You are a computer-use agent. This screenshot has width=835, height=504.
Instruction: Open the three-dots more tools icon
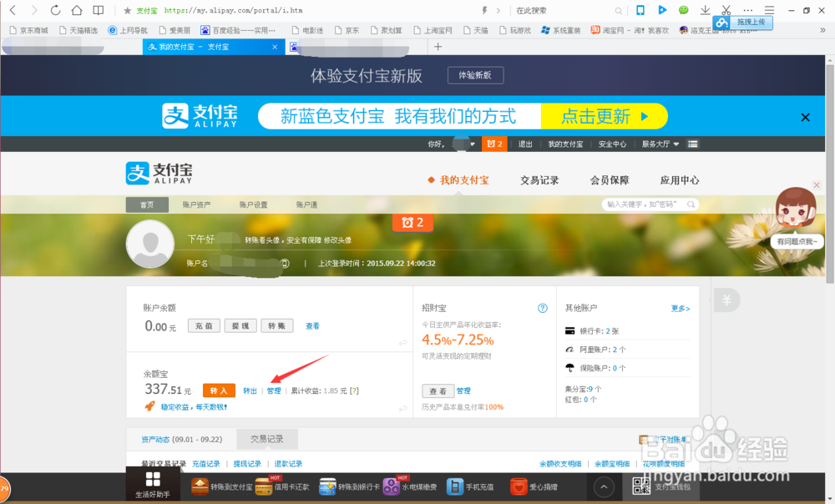click(x=748, y=10)
